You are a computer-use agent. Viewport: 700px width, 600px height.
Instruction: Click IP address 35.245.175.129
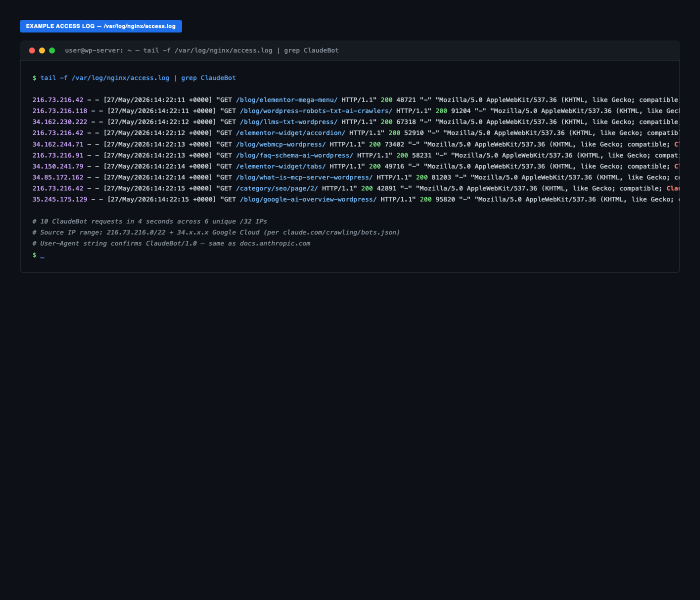(x=60, y=199)
